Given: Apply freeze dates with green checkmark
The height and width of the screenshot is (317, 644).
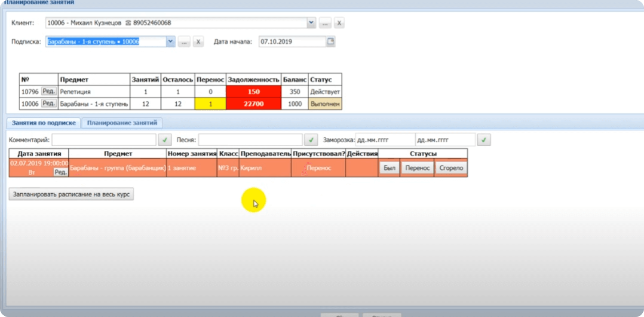Looking at the screenshot, I should [484, 140].
